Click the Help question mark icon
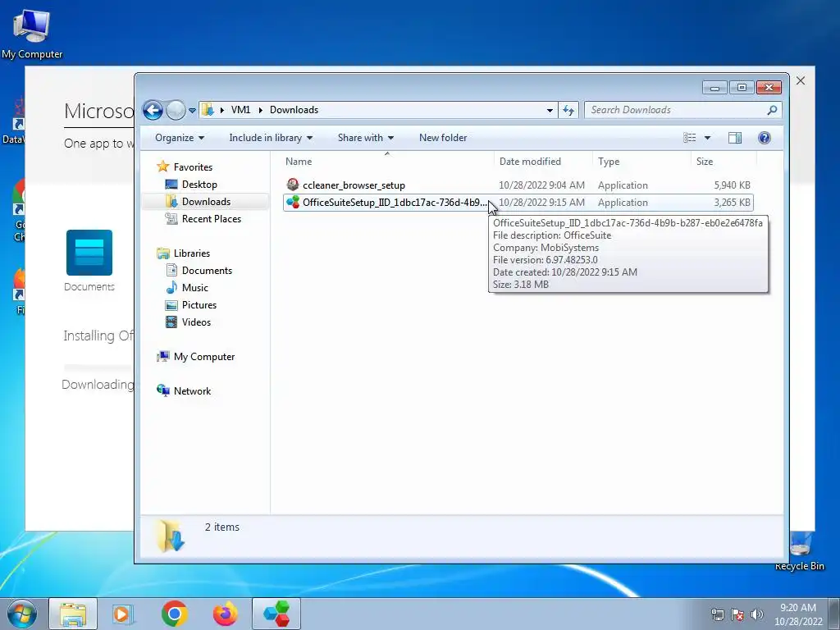Viewport: 840px width, 630px height. [764, 138]
